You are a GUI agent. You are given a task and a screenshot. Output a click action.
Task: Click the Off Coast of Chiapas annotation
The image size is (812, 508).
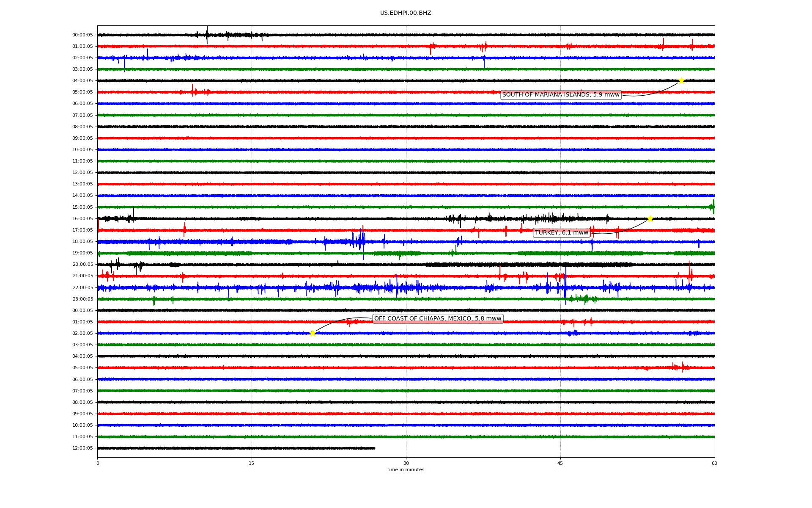(438, 319)
